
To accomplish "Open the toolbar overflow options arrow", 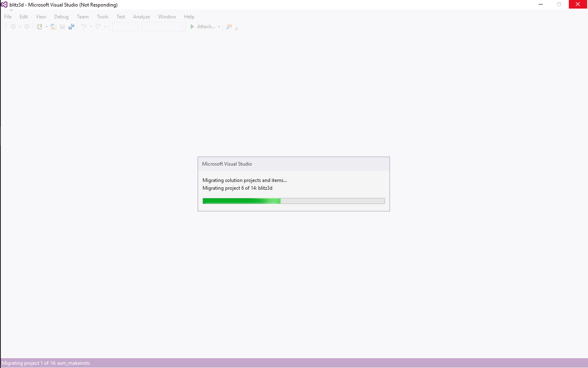I will click(236, 29).
